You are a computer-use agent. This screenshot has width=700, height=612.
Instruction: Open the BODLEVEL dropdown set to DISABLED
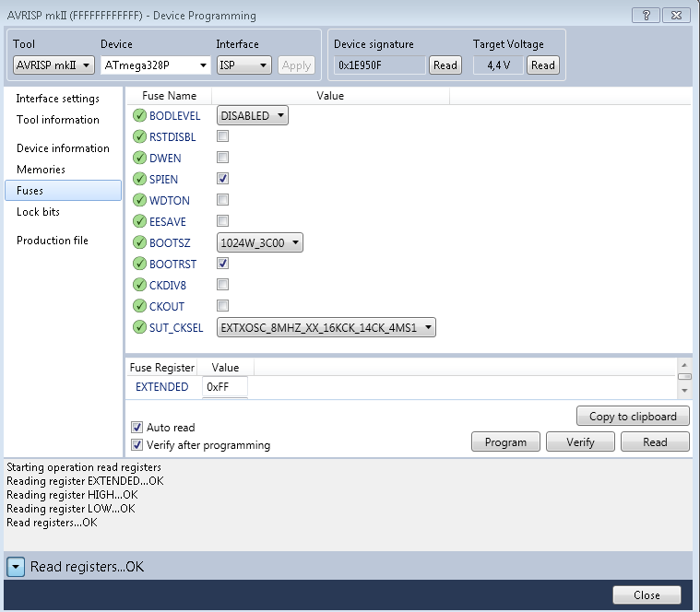(x=253, y=115)
